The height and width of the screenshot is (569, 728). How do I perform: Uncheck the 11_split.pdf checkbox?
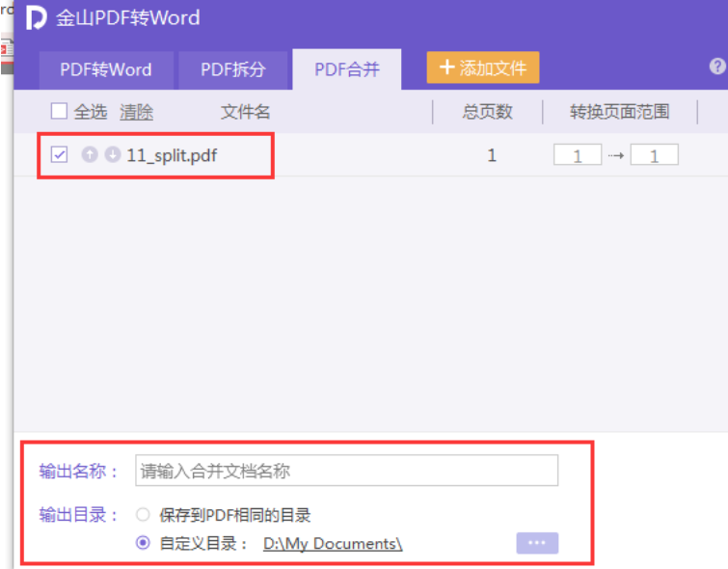[59, 154]
